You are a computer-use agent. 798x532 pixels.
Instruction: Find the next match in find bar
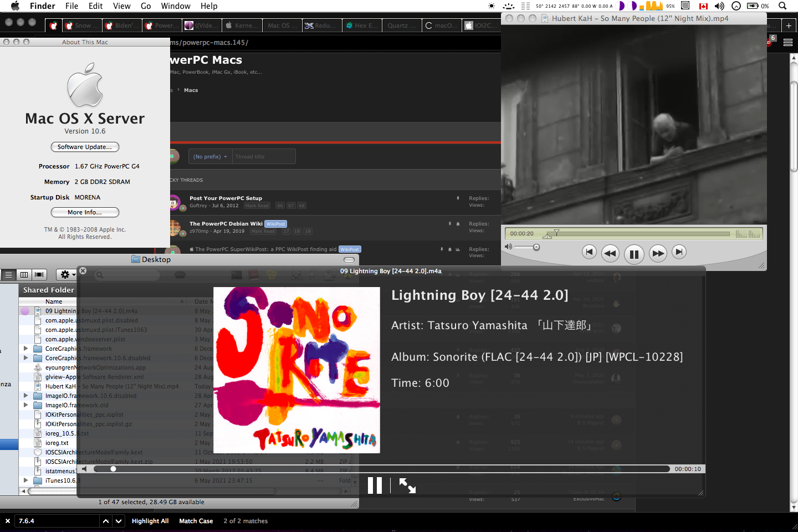(119, 521)
